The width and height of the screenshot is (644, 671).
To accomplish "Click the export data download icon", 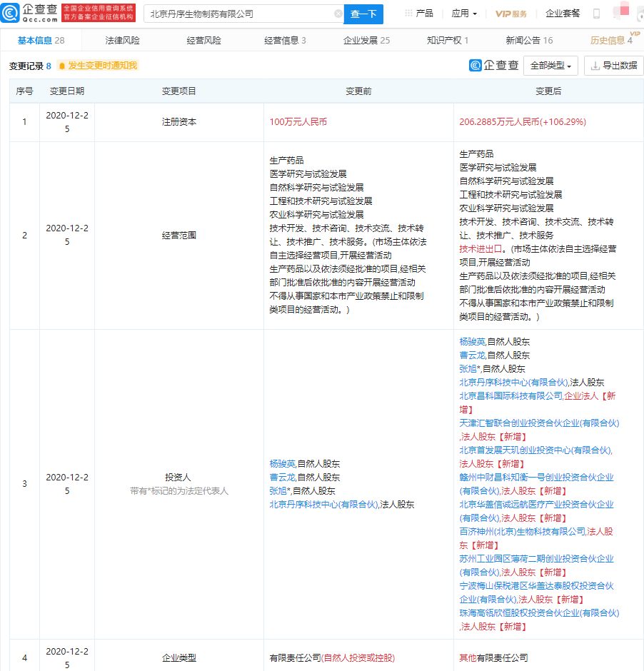I will coord(594,66).
